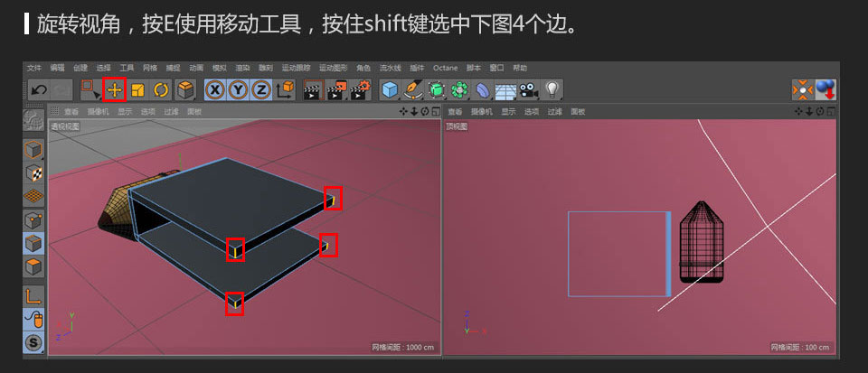The image size is (868, 373).
Task: Select the Move tool icon
Action: (x=115, y=90)
